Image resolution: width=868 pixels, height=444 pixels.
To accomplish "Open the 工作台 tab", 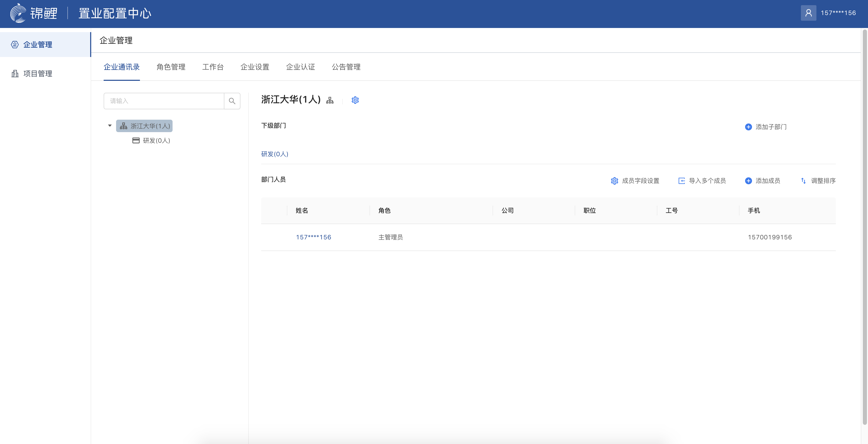I will point(213,67).
